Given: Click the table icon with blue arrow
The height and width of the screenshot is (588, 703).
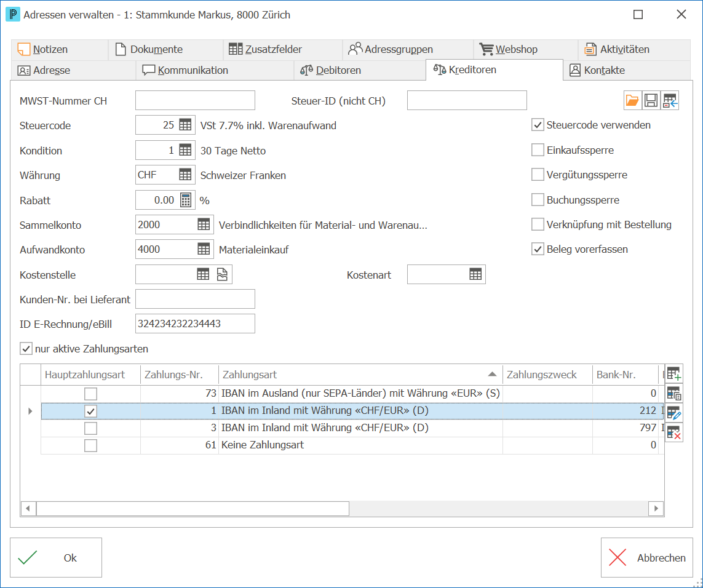Looking at the screenshot, I should click(670, 100).
